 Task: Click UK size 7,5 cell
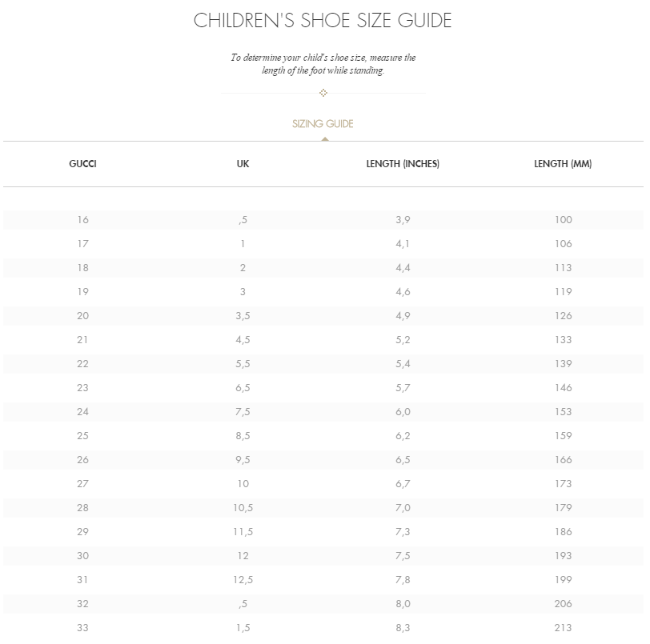click(x=243, y=412)
